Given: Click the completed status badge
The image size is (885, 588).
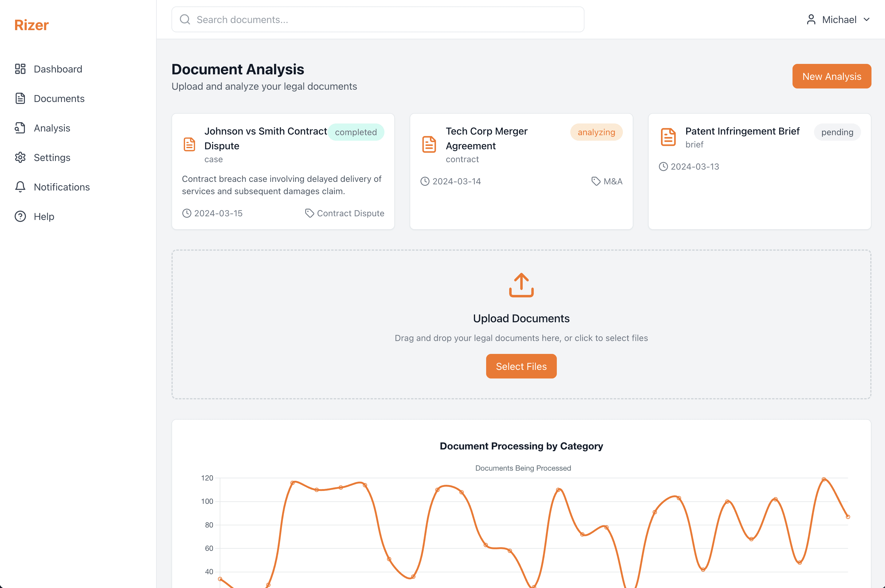Looking at the screenshot, I should 356,132.
